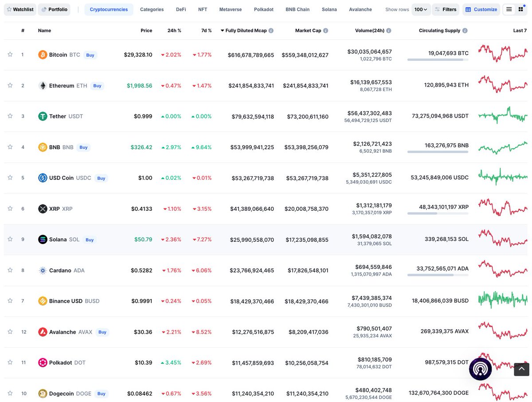
Task: Sort table by Price column header
Action: [146, 31]
